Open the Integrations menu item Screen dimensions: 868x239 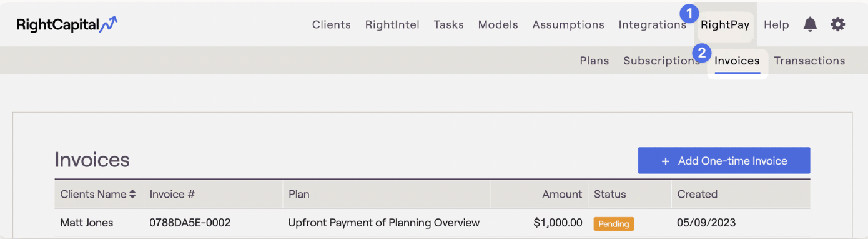pos(653,25)
